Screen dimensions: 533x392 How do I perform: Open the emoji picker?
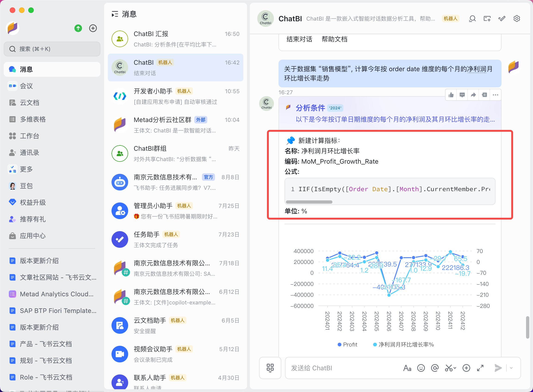tap(421, 368)
